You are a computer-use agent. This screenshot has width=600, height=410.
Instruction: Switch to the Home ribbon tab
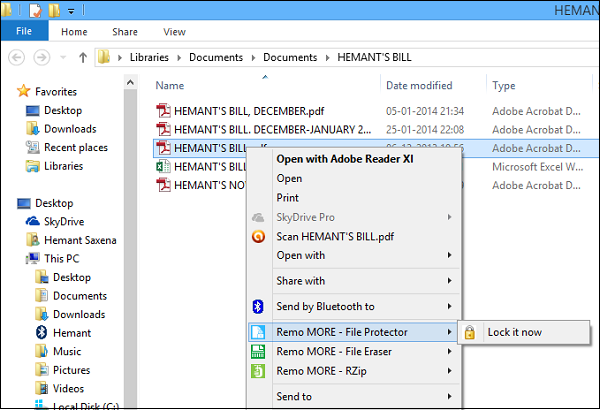[74, 32]
